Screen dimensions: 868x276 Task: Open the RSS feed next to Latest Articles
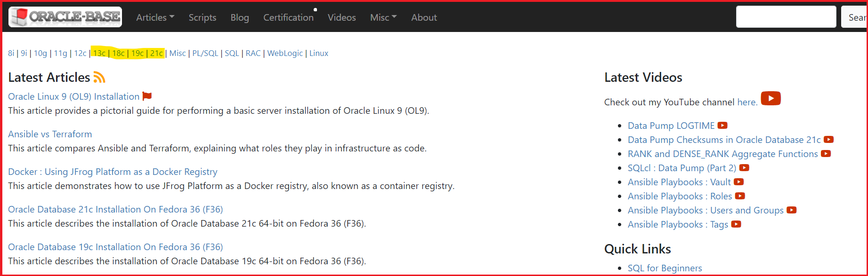click(x=99, y=77)
